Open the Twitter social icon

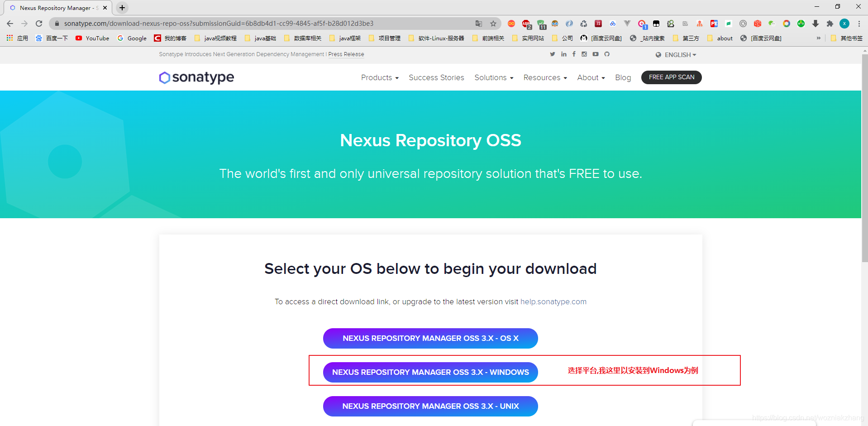tap(553, 54)
